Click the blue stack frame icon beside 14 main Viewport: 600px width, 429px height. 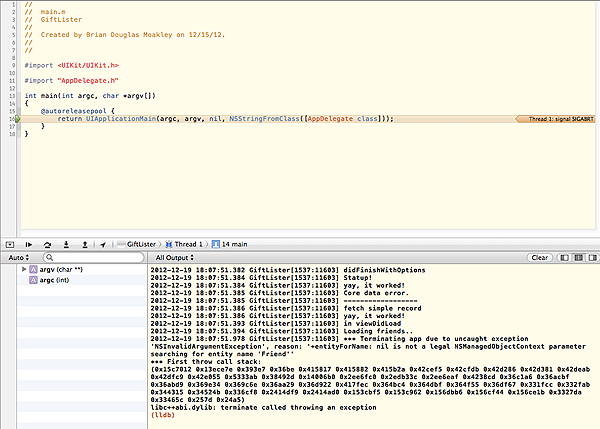(216, 244)
